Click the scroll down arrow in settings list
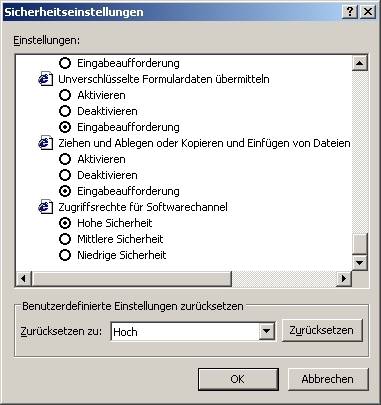 [360, 263]
